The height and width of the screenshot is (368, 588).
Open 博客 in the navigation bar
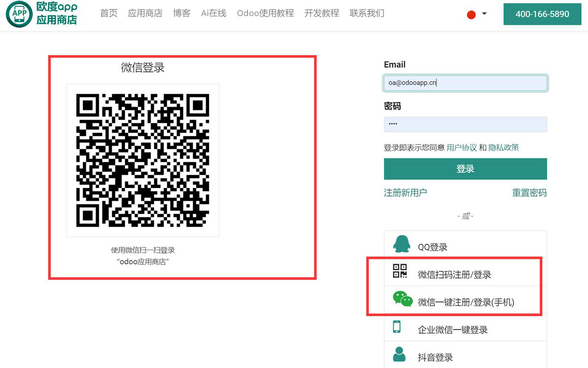(182, 13)
